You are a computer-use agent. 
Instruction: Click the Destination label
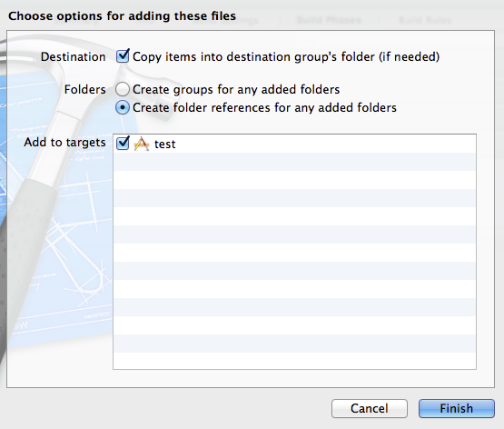click(x=73, y=57)
